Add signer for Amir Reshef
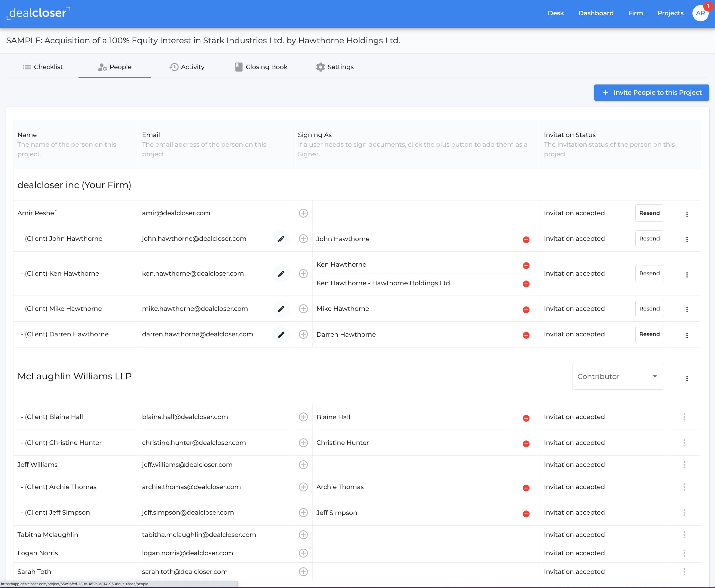Image resolution: width=715 pixels, height=588 pixels. [x=303, y=213]
